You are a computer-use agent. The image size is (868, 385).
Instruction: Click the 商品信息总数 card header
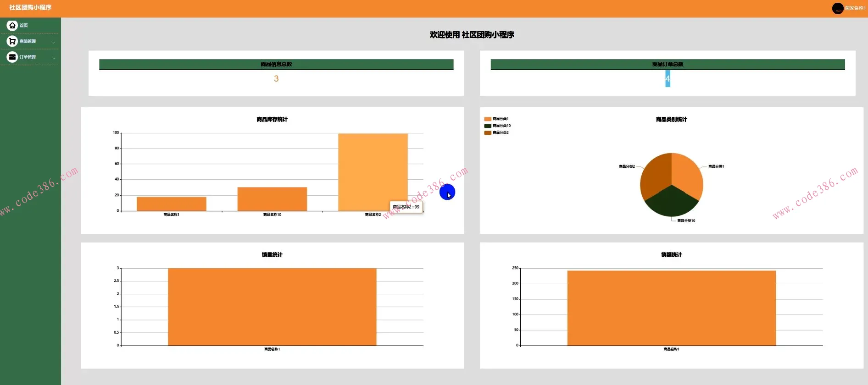tap(276, 64)
